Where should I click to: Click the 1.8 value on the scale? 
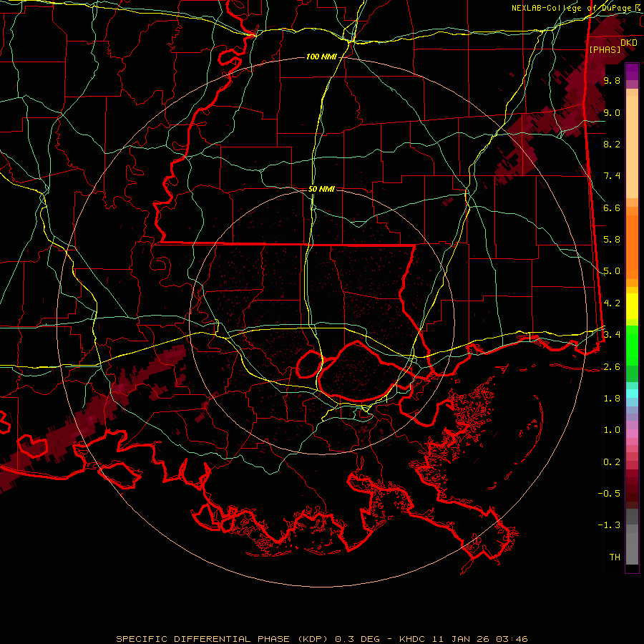pos(612,399)
